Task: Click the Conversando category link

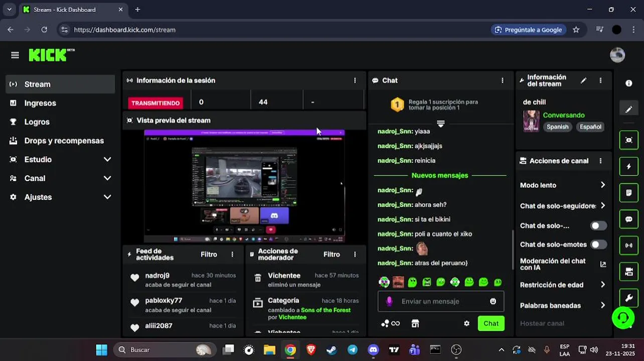Action: [x=563, y=115]
